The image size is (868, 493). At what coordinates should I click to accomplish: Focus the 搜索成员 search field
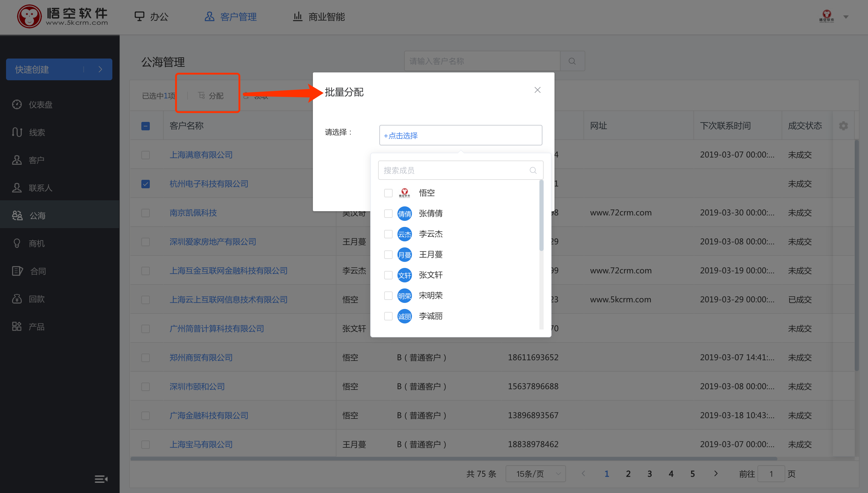[x=460, y=170]
